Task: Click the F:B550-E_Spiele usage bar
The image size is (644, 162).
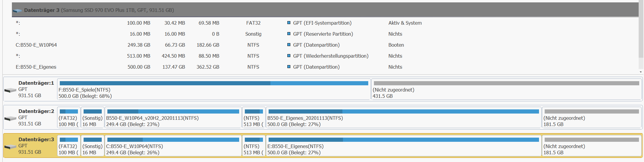Action: pos(214,83)
